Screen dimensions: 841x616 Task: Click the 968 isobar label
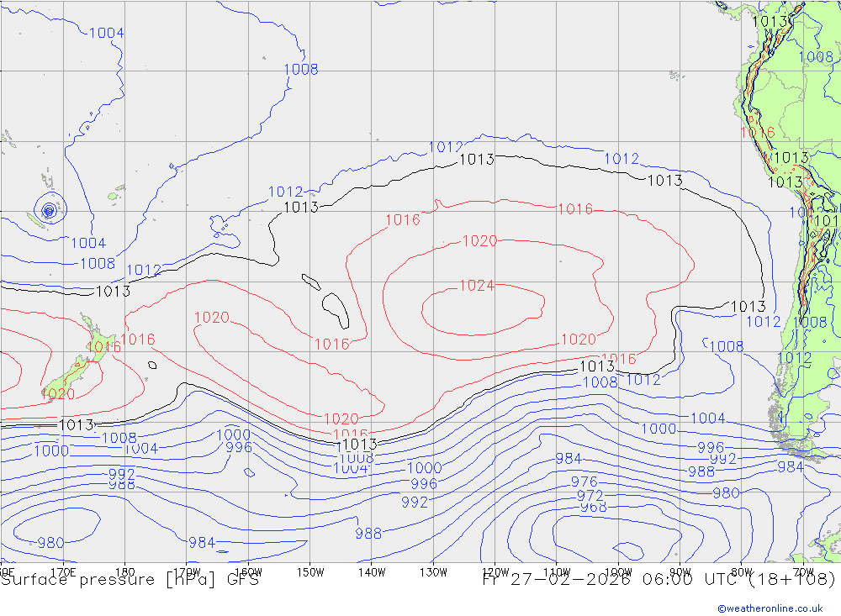pos(593,507)
